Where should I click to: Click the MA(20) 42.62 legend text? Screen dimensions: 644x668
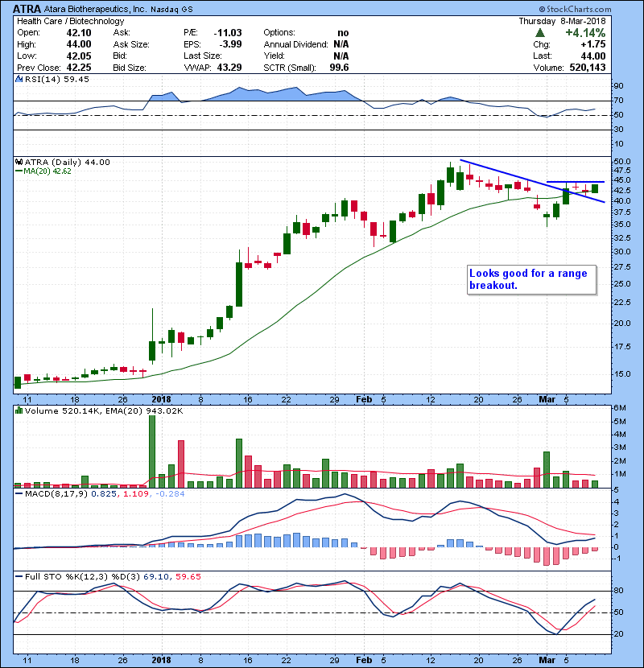point(47,171)
